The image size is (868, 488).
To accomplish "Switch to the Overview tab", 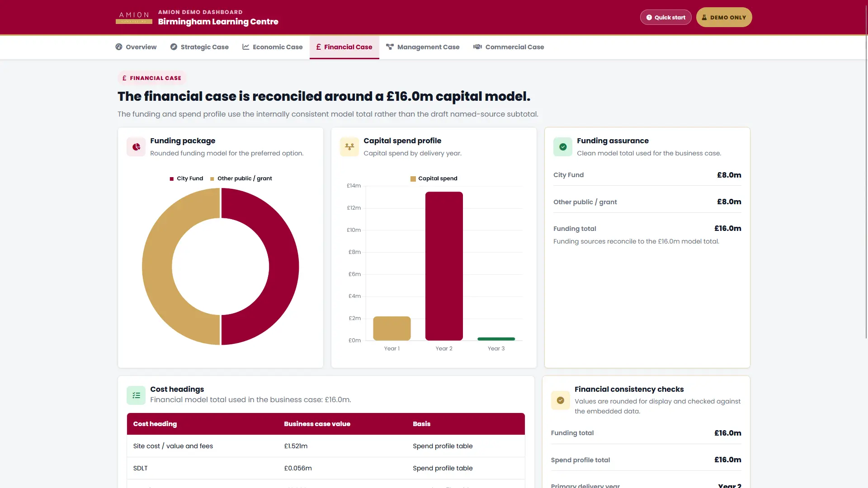I will tap(136, 47).
